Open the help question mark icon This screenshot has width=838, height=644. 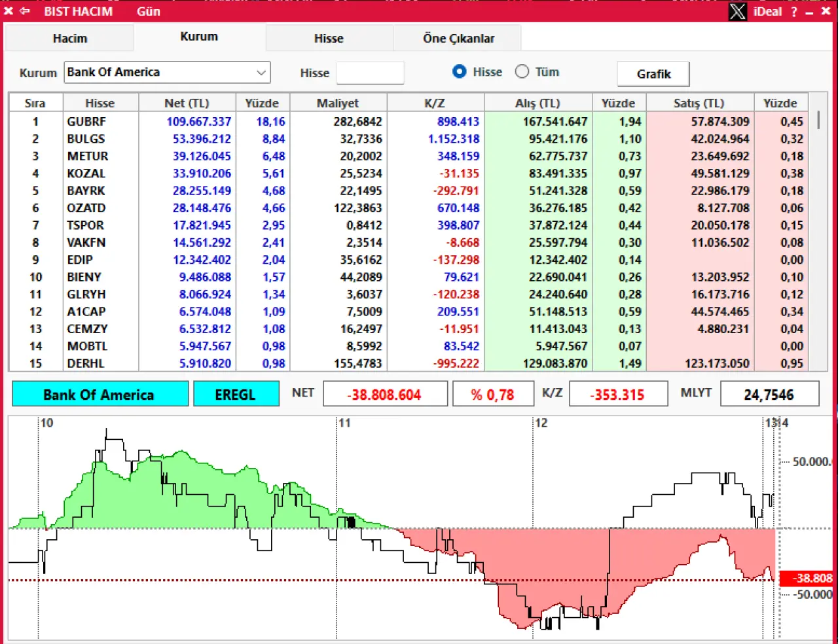pos(793,12)
